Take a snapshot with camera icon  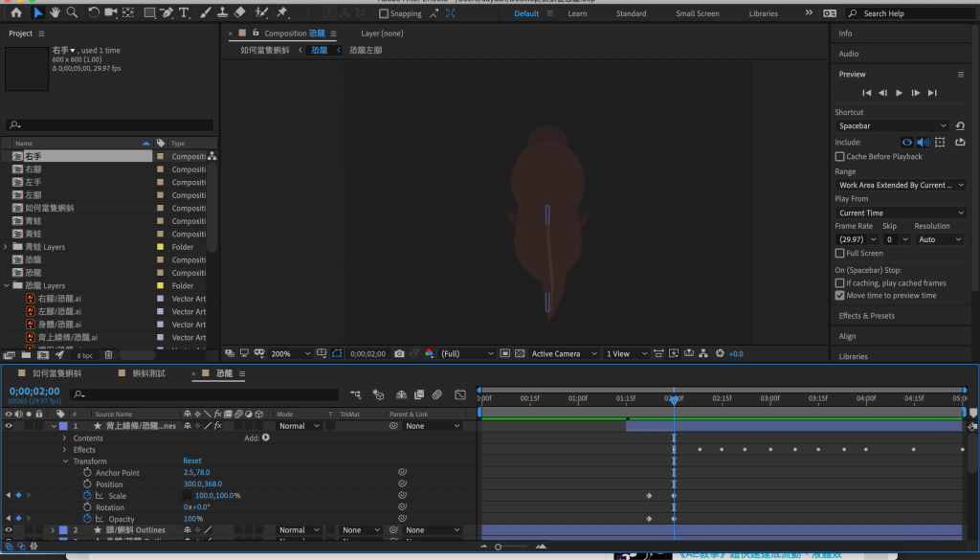click(399, 353)
